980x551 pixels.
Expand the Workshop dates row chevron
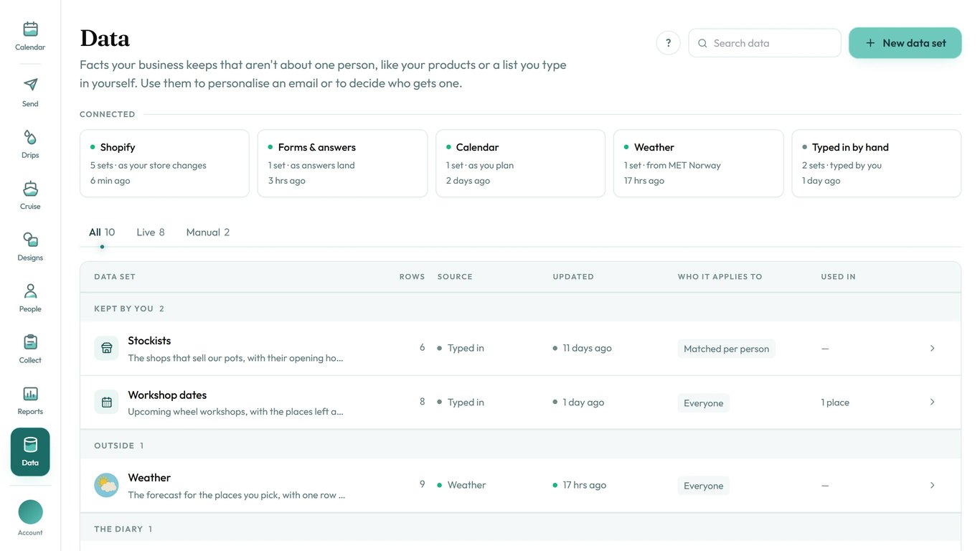pos(932,402)
